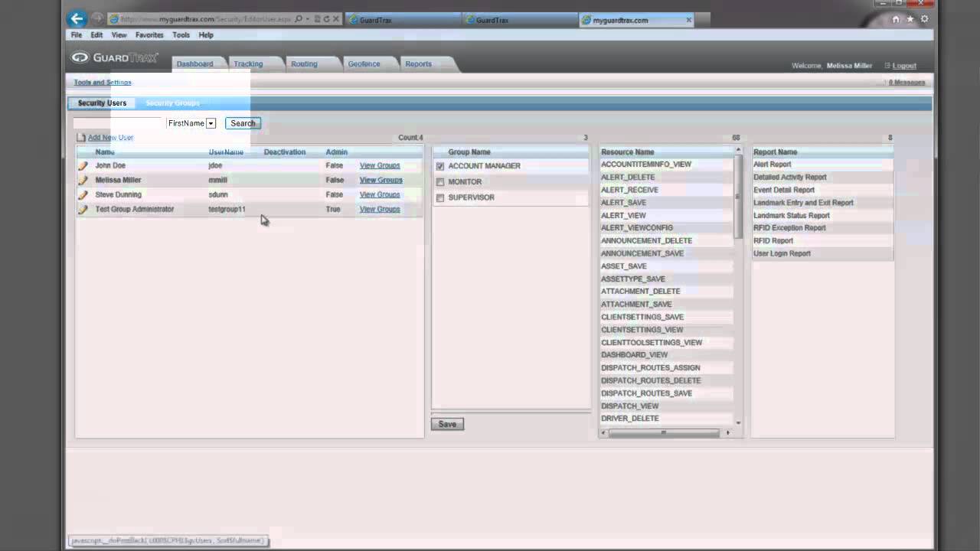Click the search magnifier in address bar
Screen dimensions: 980x551
(299, 19)
